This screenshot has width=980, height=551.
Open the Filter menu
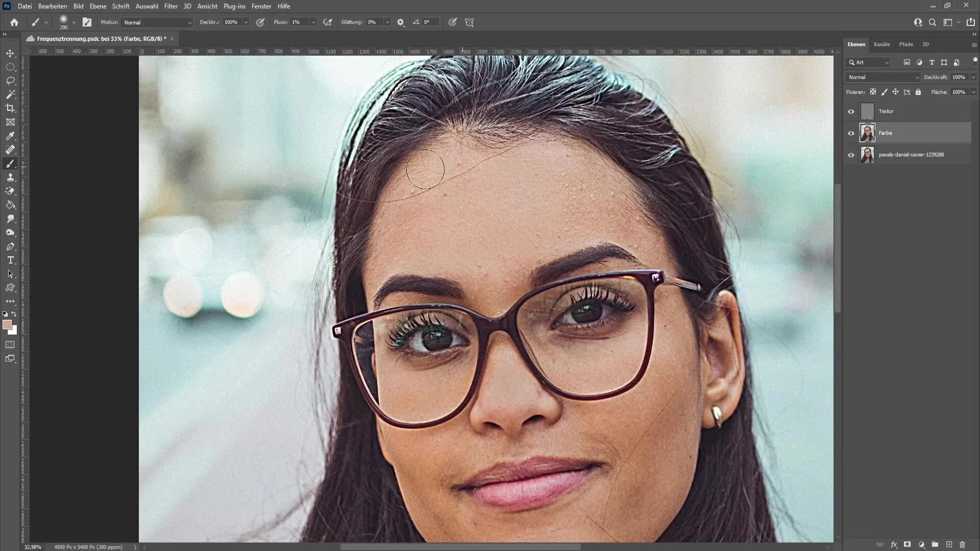pyautogui.click(x=170, y=6)
